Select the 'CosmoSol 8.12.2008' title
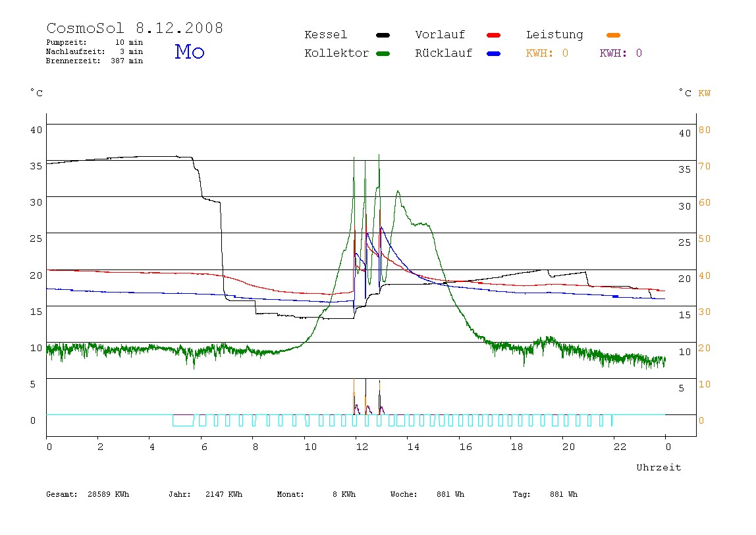Screen dimensions: 756x535 (135, 28)
